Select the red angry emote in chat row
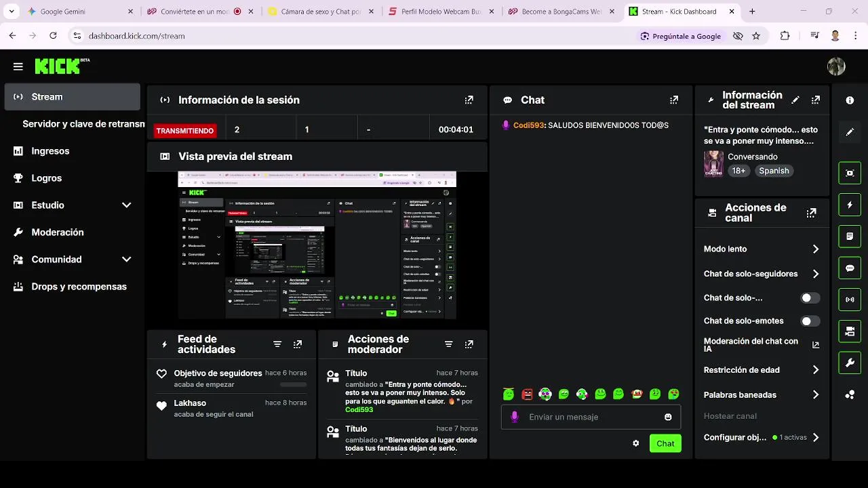This screenshot has height=488, width=868. 527,394
